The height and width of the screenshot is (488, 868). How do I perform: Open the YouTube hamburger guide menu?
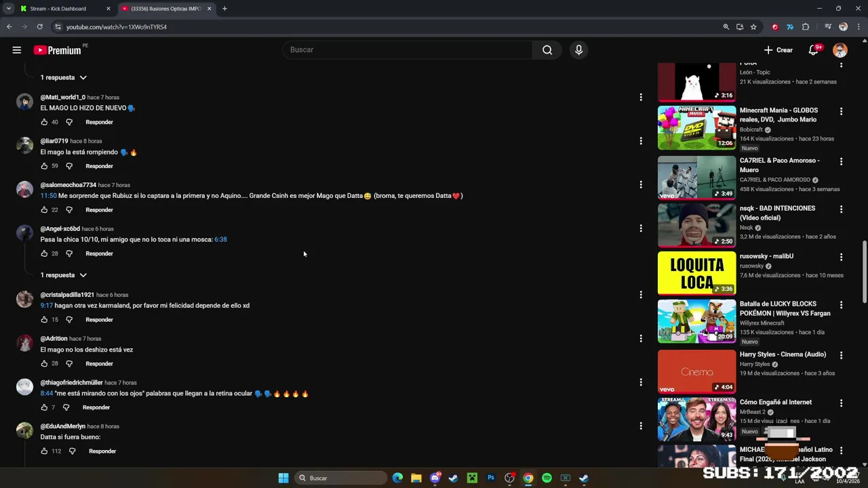tap(17, 50)
